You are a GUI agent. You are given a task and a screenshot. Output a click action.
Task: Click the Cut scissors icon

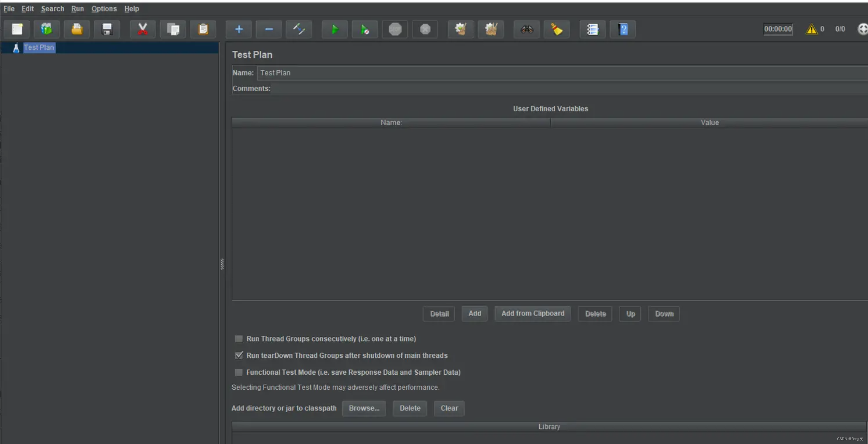[143, 29]
